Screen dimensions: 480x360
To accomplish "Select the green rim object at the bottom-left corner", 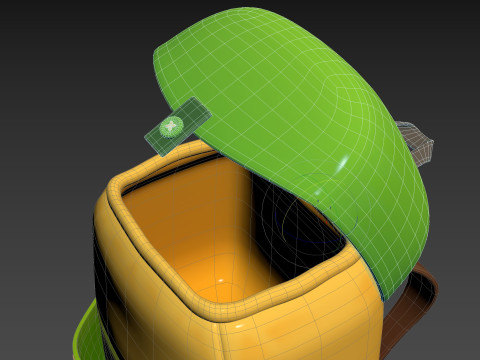I will point(87,333).
